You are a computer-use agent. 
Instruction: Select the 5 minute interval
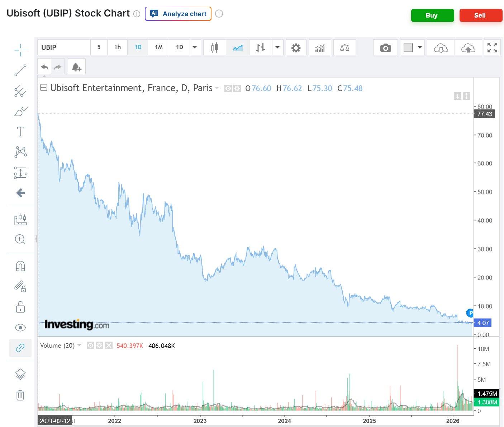pyautogui.click(x=99, y=47)
